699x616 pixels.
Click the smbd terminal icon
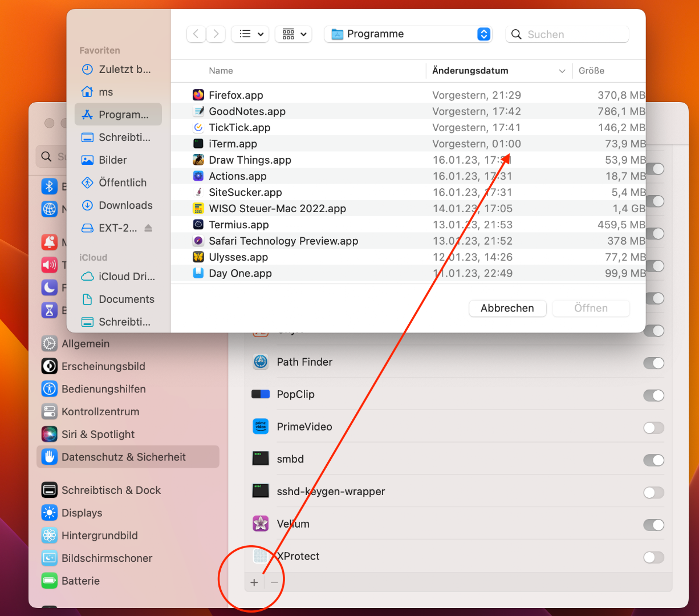[261, 459]
